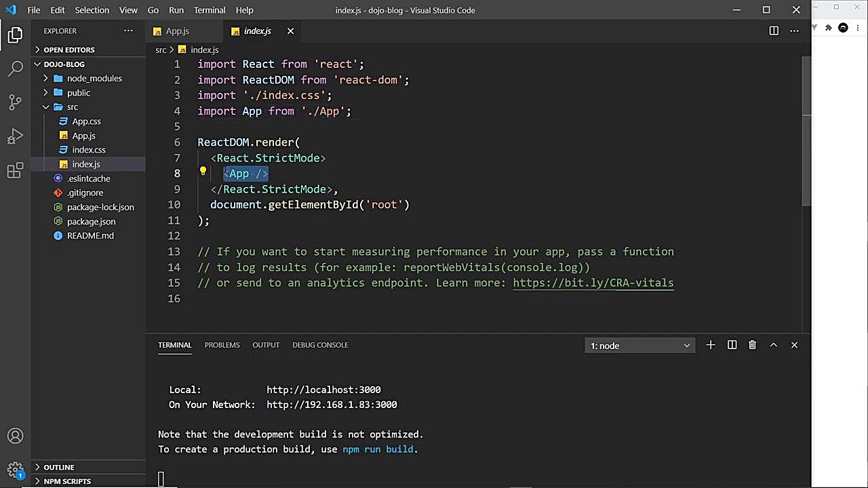Screen dimensions: 868x488
Task: Open the Explorer view in activity bar
Action: [x=15, y=35]
